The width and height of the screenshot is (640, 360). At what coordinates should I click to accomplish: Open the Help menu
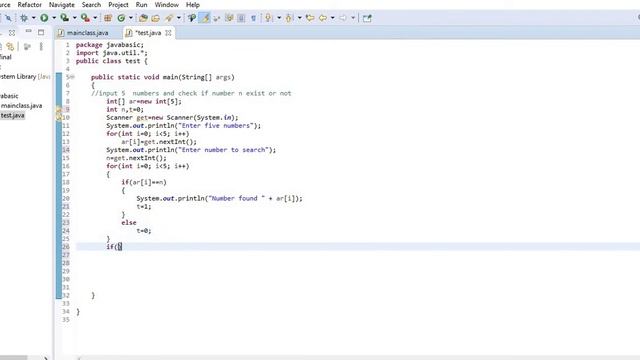193,5
